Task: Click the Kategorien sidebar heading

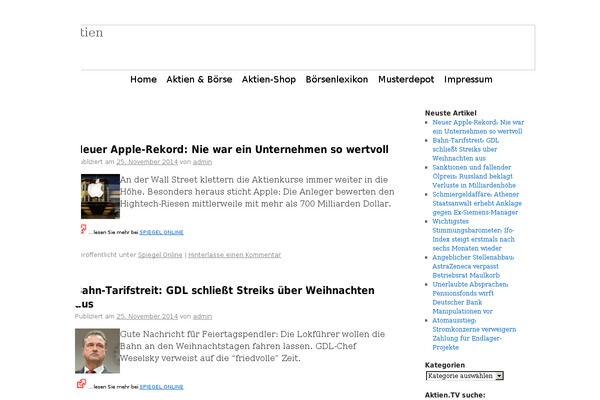Action: tap(445, 365)
